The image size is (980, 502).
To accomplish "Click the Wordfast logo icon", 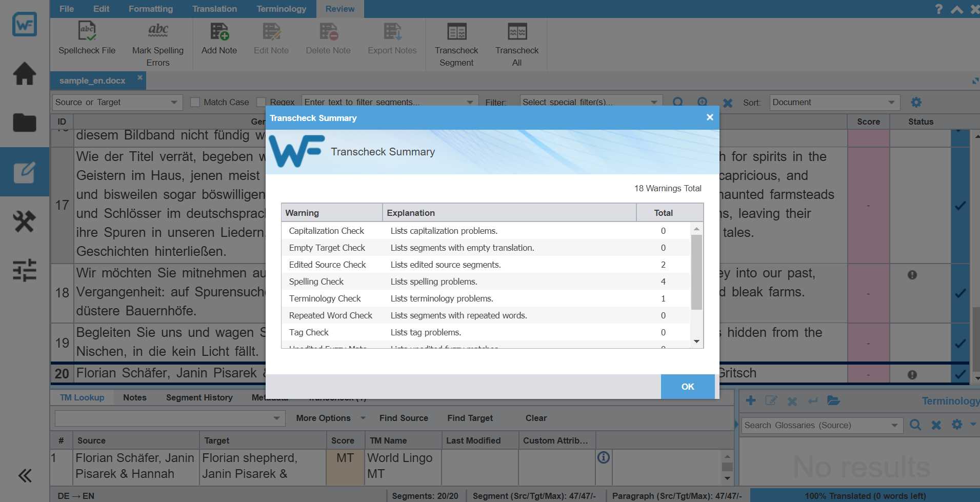I will (x=25, y=24).
